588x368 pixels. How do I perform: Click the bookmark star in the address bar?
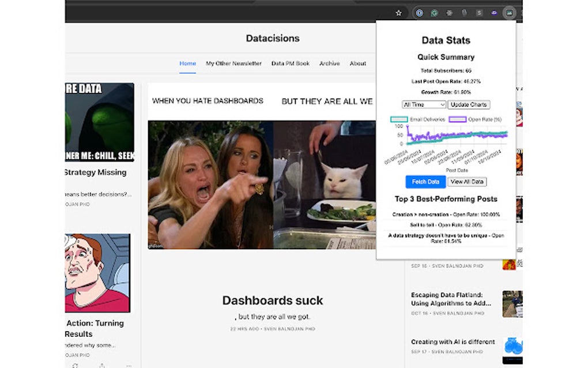tap(399, 13)
